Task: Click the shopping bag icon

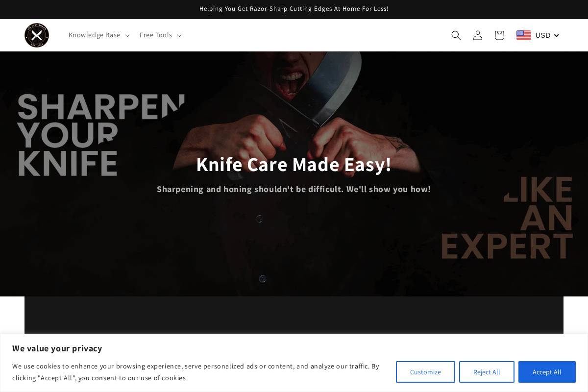Action: pos(499,35)
